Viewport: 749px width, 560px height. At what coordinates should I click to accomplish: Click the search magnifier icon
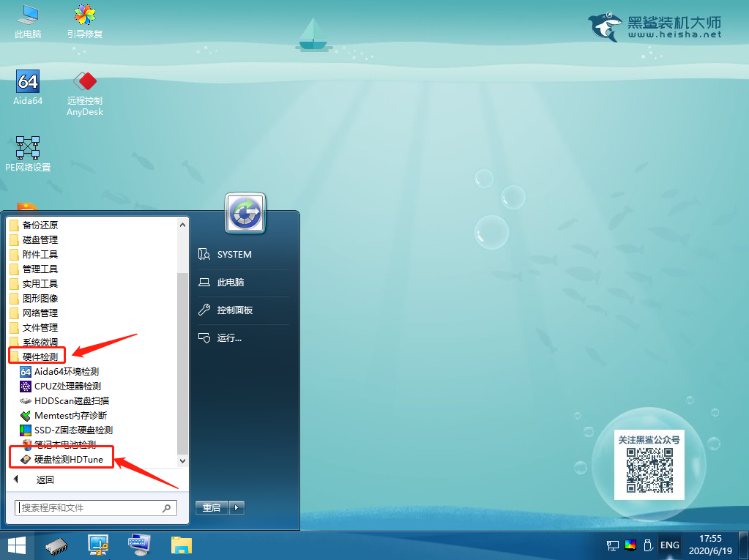167,508
